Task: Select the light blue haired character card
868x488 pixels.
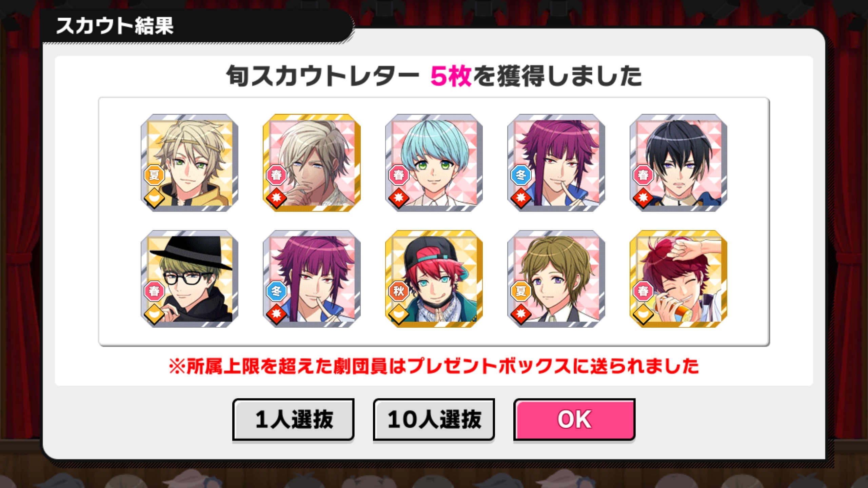Action: pyautogui.click(x=434, y=163)
